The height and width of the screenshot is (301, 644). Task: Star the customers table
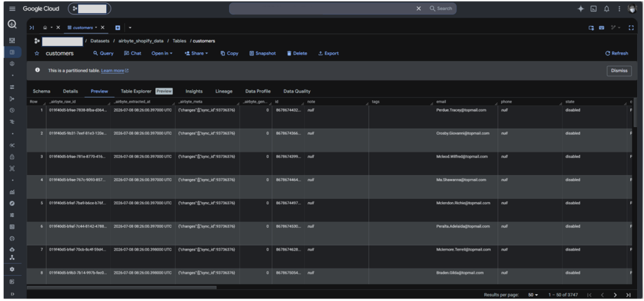(x=37, y=54)
